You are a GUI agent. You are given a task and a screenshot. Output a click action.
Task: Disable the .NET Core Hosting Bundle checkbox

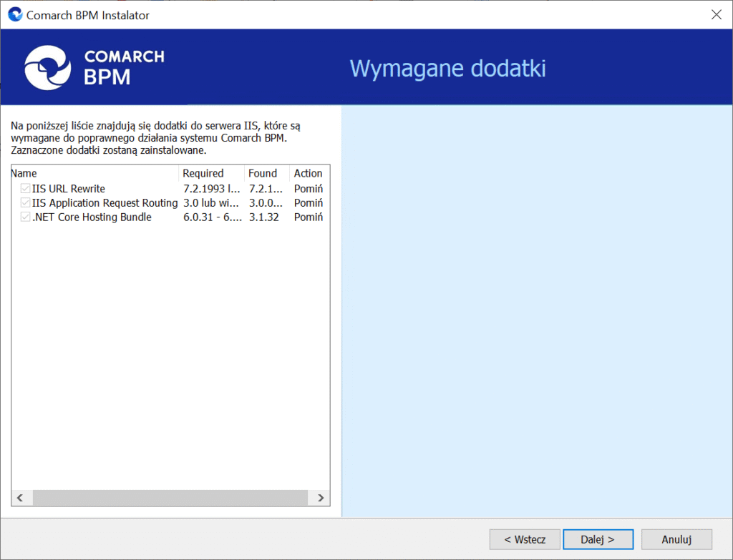[24, 217]
